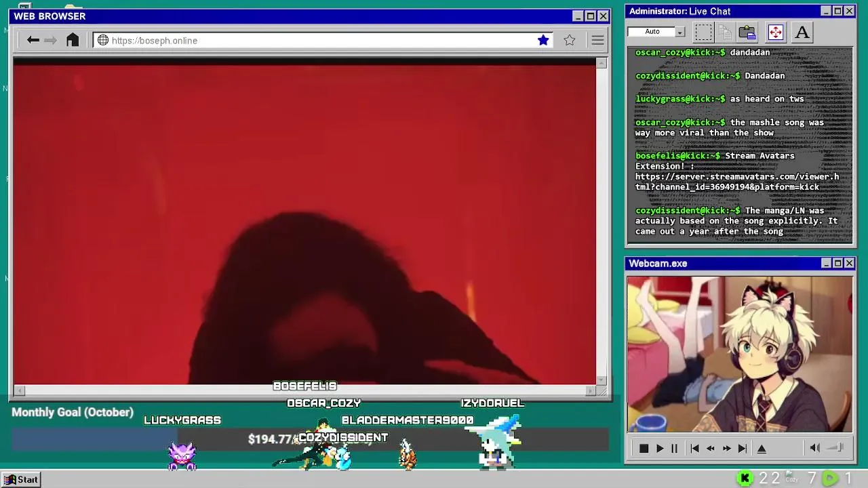The width and height of the screenshot is (868, 488).
Task: Click the webcam anime character feed
Action: point(739,354)
